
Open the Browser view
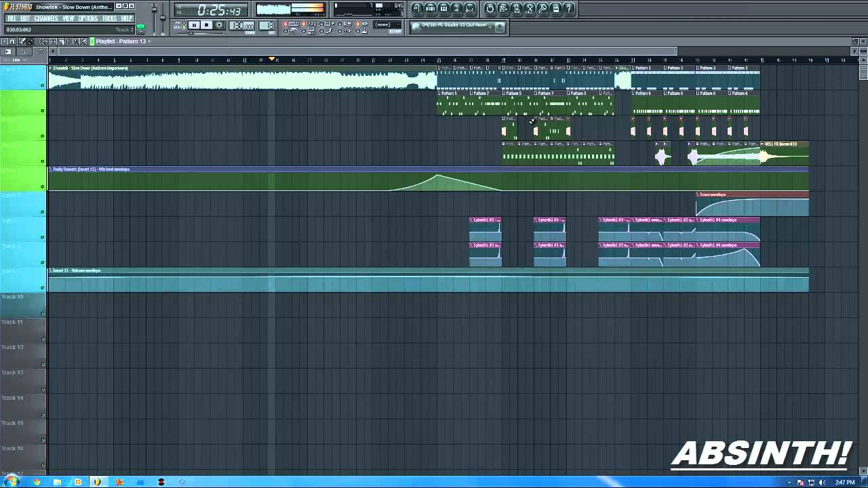pos(456,9)
